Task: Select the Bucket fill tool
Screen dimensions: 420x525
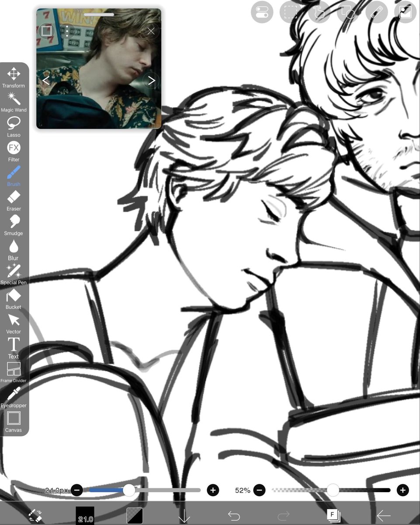Action: 14,299
